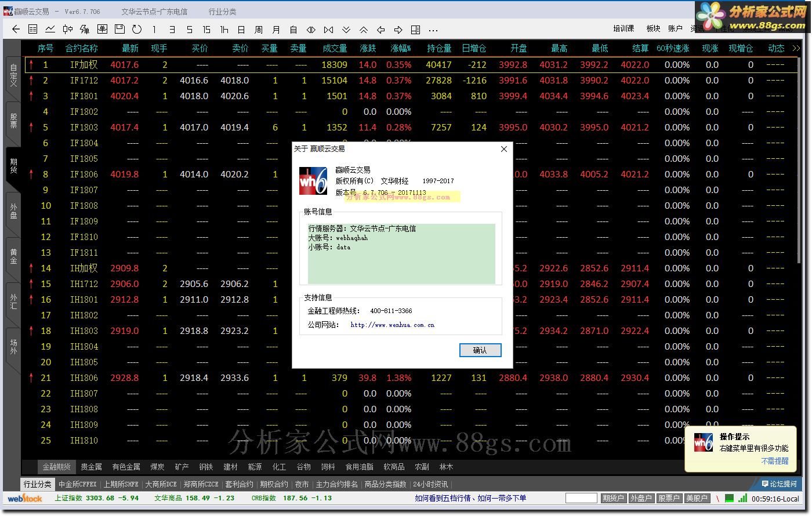This screenshot has width=812, height=516.
Task: Open the more options ellipsis
Action: point(433,30)
